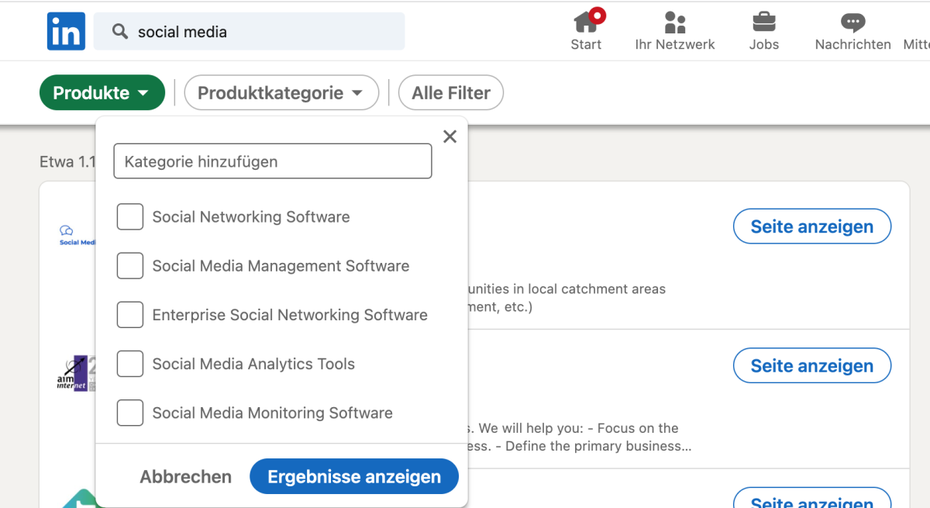
Task: Click Abbrechen to cancel
Action: pos(186,477)
